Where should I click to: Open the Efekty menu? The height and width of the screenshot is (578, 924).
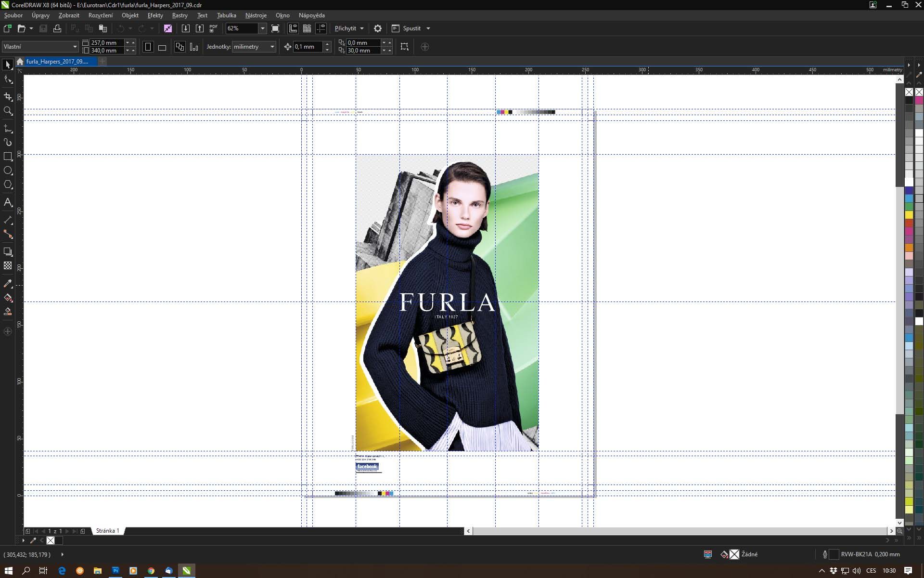[x=155, y=15]
